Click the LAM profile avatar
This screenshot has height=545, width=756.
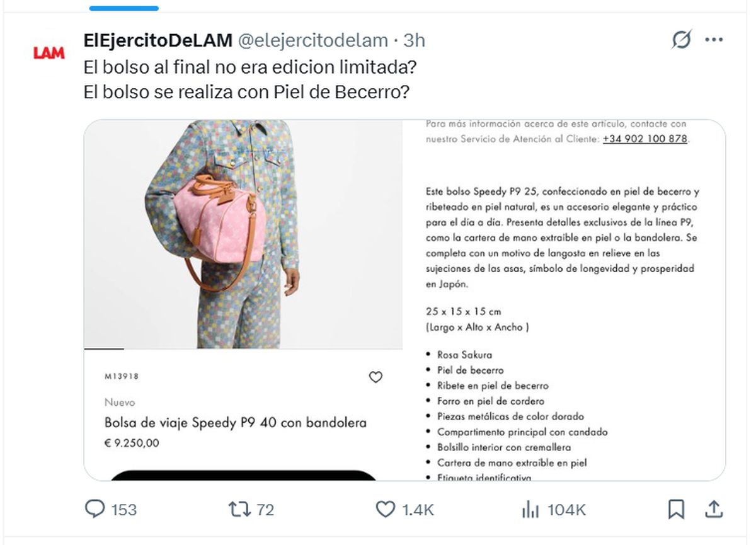tap(49, 53)
